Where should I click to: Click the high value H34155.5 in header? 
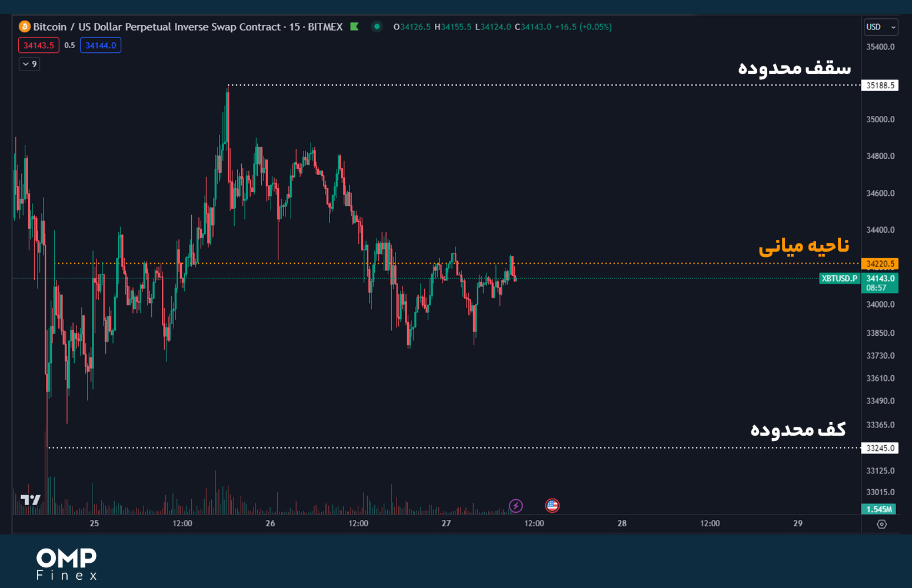(x=453, y=27)
